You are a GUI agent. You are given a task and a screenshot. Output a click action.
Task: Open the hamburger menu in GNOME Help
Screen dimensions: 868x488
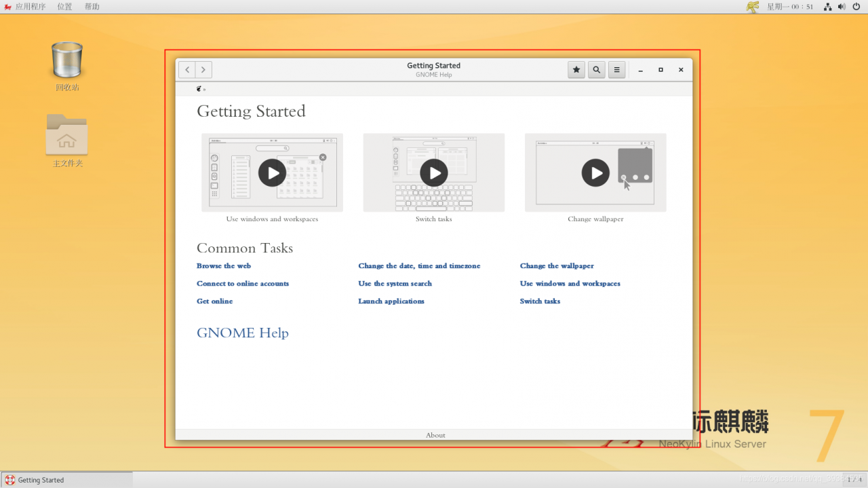(x=616, y=69)
